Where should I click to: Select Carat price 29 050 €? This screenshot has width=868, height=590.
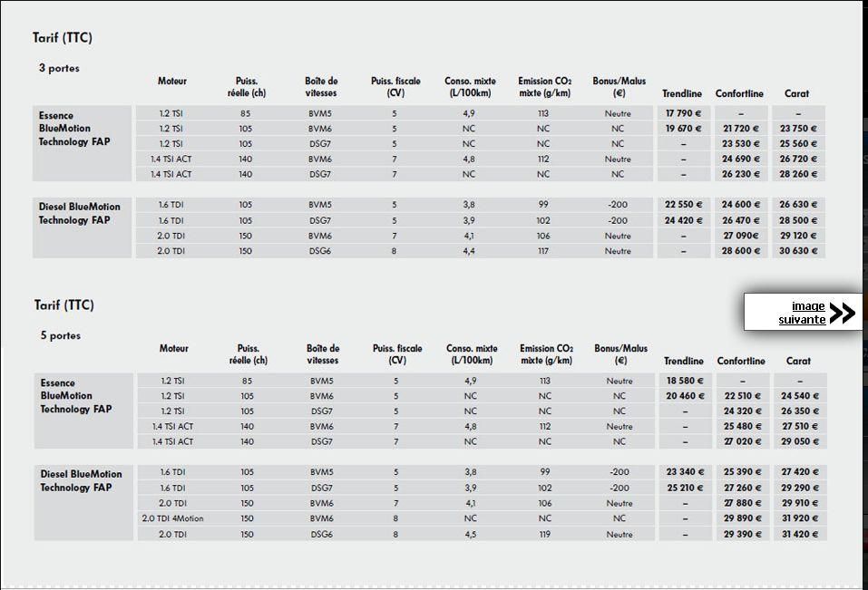(x=800, y=441)
